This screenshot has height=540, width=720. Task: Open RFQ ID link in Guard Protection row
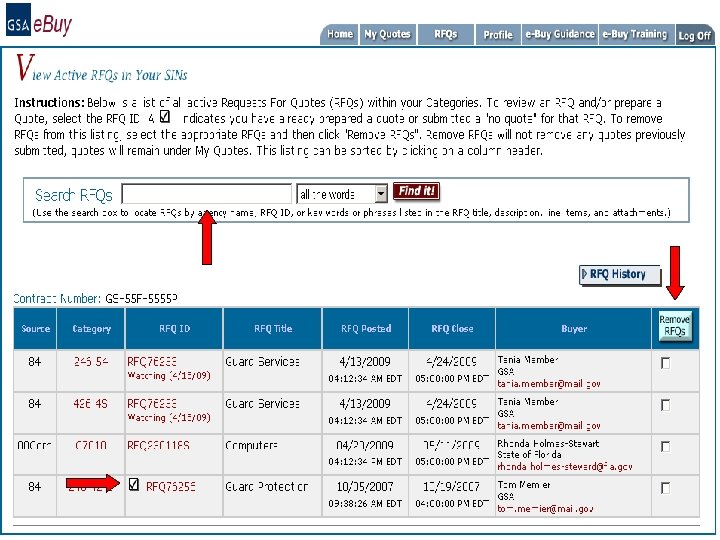(170, 487)
